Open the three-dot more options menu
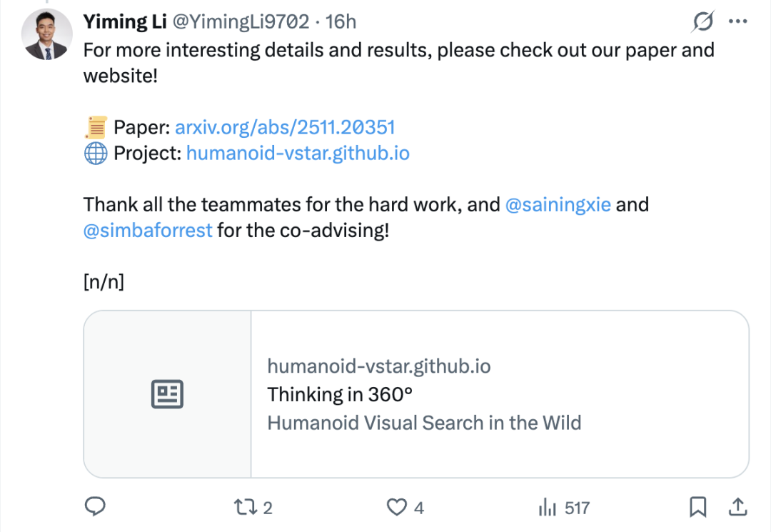Viewport: 771px width, 532px height. click(737, 22)
